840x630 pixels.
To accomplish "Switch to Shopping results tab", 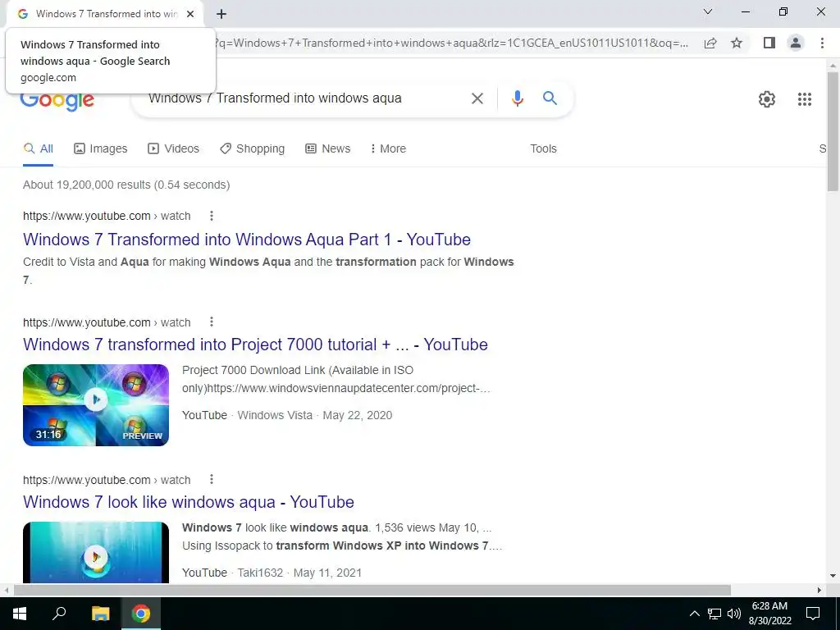I will (x=253, y=149).
